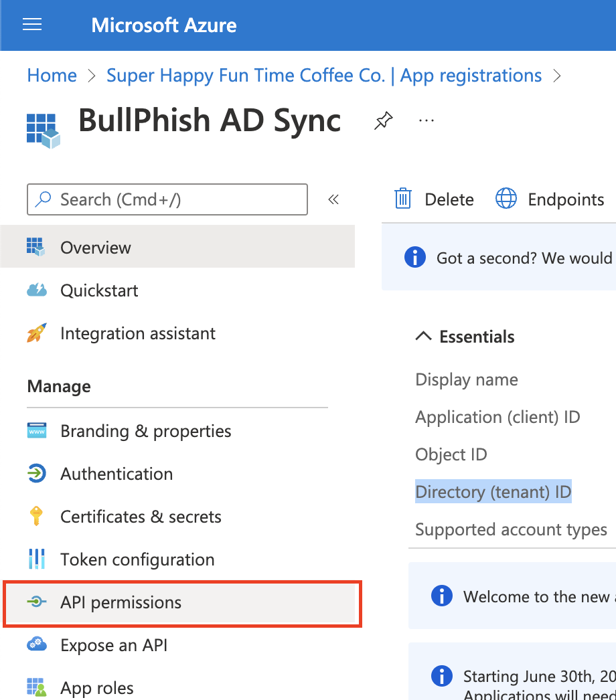616x700 pixels.
Task: Click the search magnifier icon
Action: pyautogui.click(x=44, y=199)
